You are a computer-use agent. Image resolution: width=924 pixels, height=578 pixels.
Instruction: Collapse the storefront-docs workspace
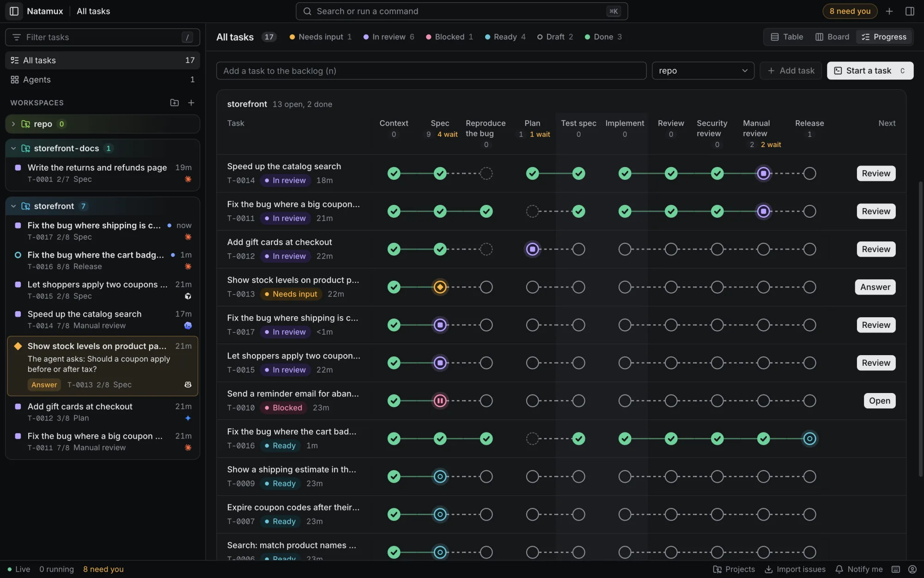click(x=13, y=148)
